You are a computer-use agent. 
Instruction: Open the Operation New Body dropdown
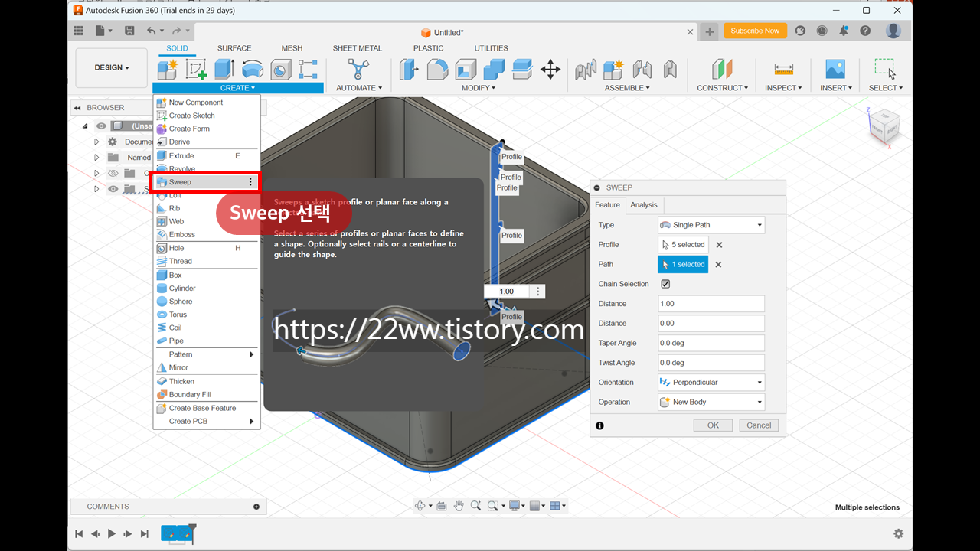(x=711, y=402)
